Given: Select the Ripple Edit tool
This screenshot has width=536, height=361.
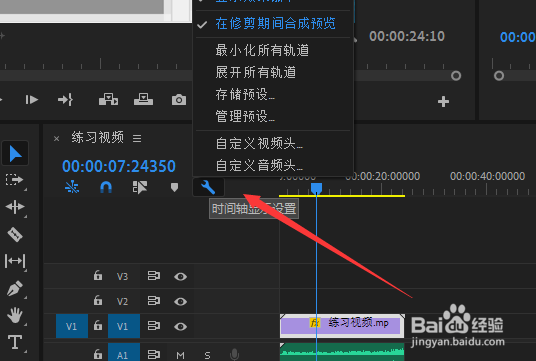Looking at the screenshot, I should [15, 207].
